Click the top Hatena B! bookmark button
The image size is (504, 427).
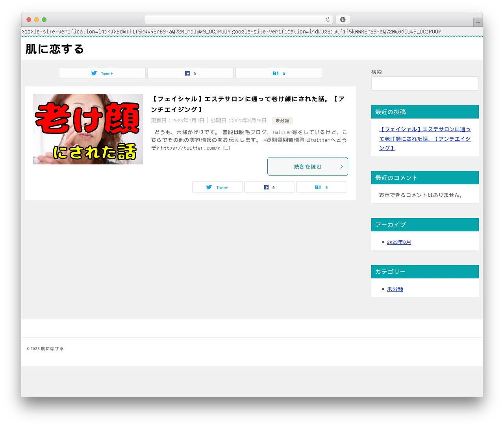click(278, 73)
